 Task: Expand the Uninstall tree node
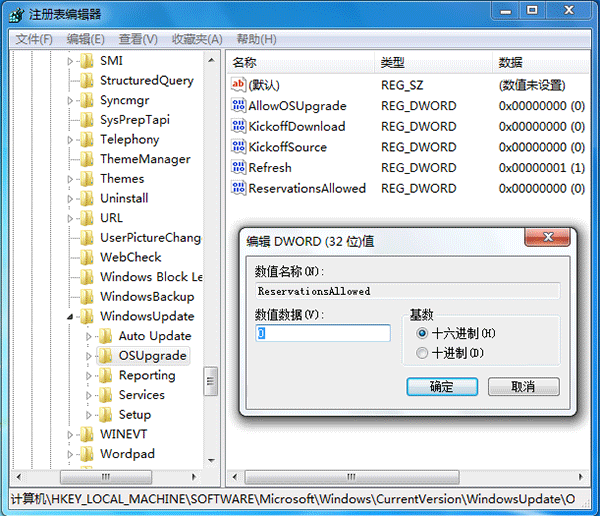pyautogui.click(x=70, y=199)
